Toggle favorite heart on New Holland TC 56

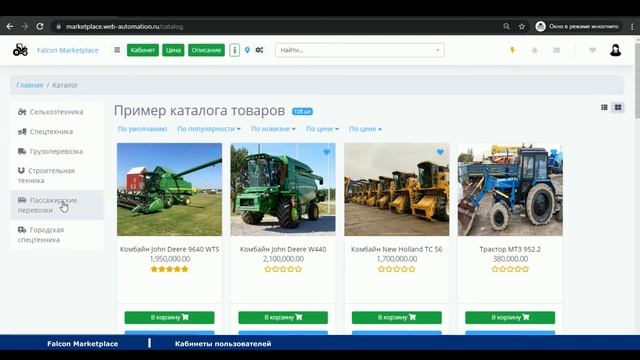[440, 152]
